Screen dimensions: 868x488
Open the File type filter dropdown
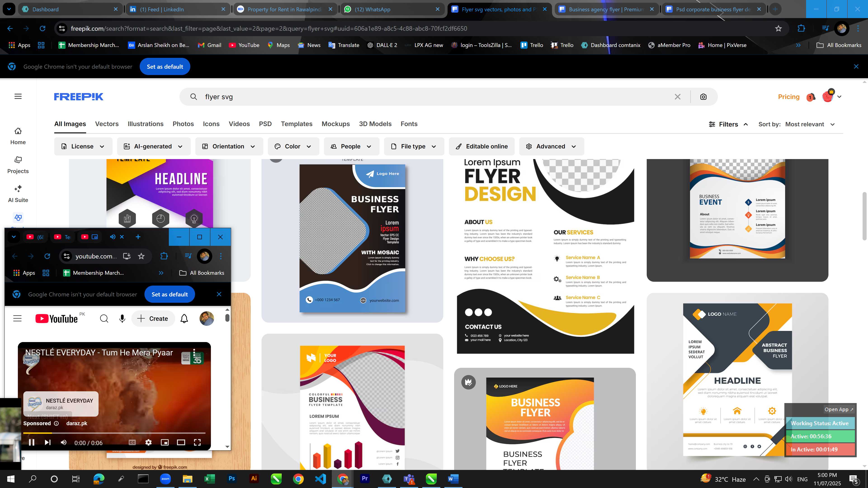[x=414, y=146]
